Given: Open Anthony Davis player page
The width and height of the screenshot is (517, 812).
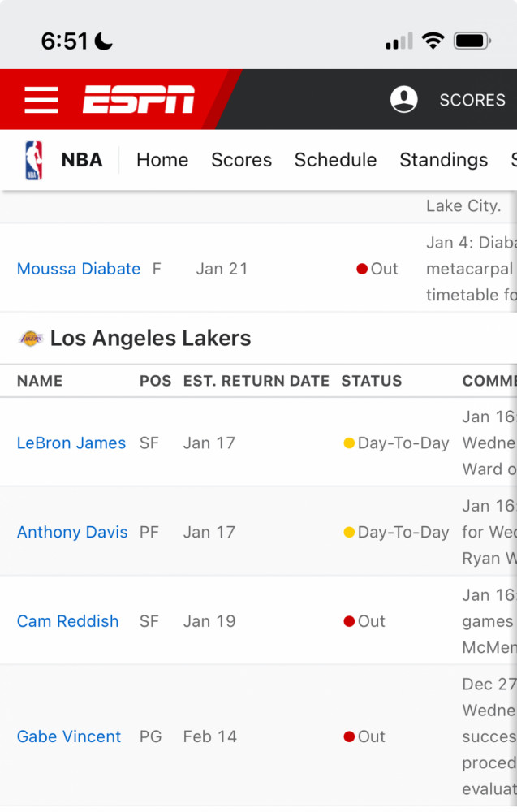Looking at the screenshot, I should [x=72, y=532].
